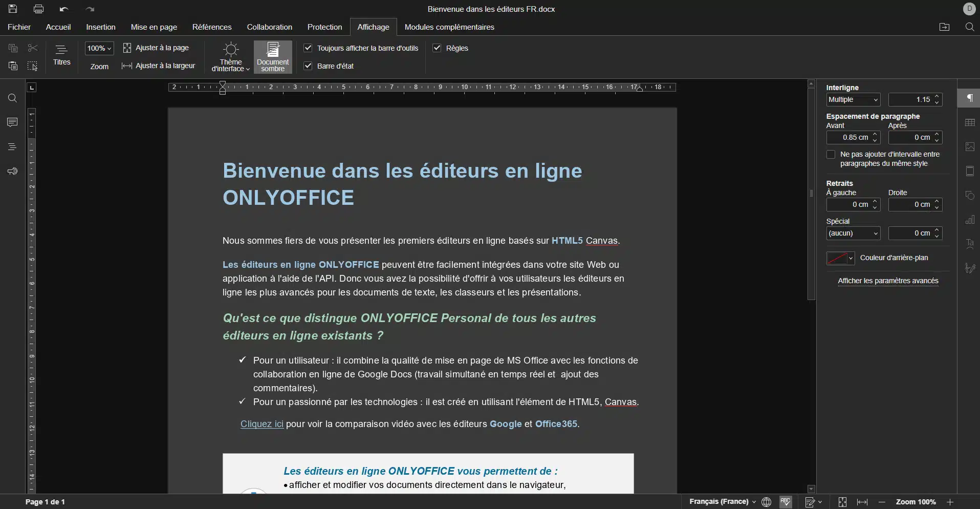Open file location folder icon
The image size is (980, 509).
click(945, 27)
